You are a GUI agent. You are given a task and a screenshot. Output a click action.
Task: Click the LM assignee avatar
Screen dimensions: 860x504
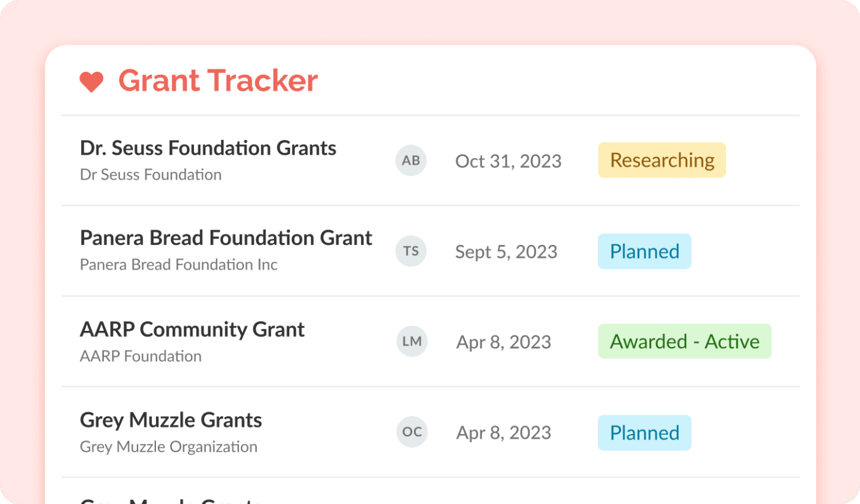[411, 341]
